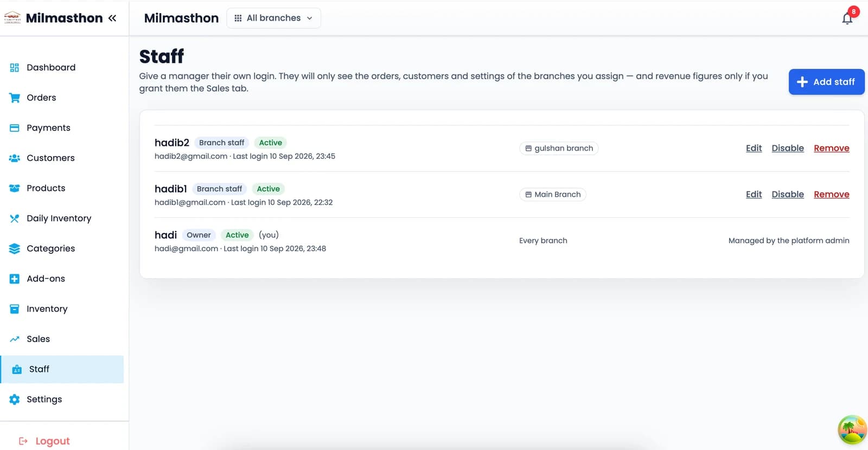
Task: Edit the hadib2 staff entry
Action: pyautogui.click(x=754, y=148)
